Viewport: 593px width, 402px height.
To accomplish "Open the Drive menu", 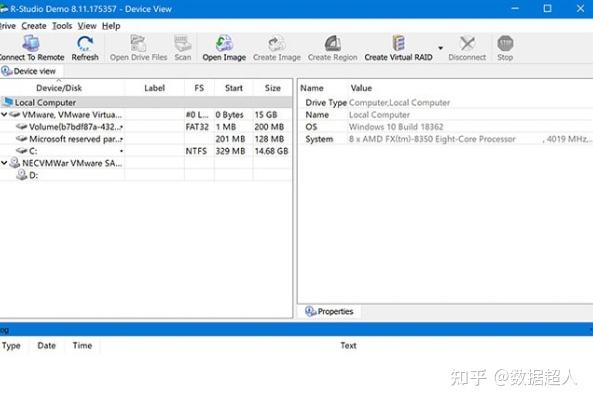I will 8,26.
